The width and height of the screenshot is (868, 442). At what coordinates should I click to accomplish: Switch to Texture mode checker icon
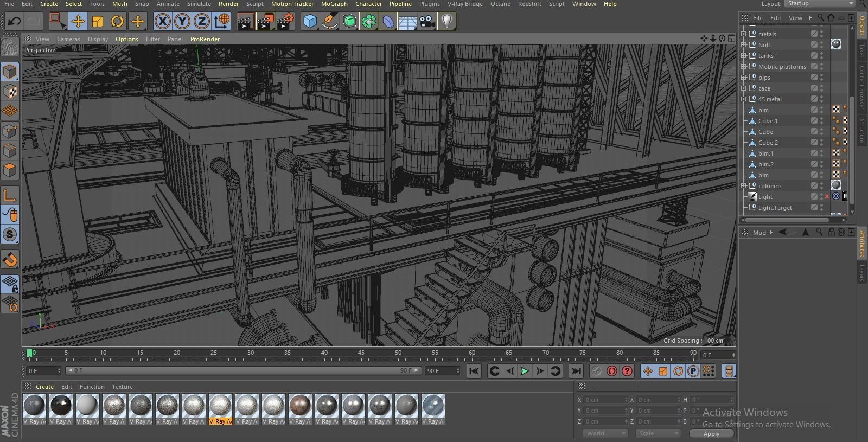[x=10, y=91]
